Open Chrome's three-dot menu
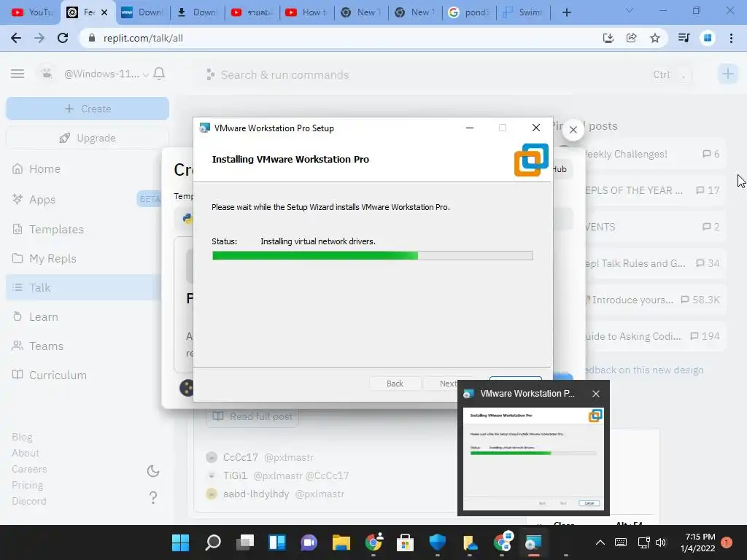This screenshot has width=747, height=560. [x=731, y=38]
